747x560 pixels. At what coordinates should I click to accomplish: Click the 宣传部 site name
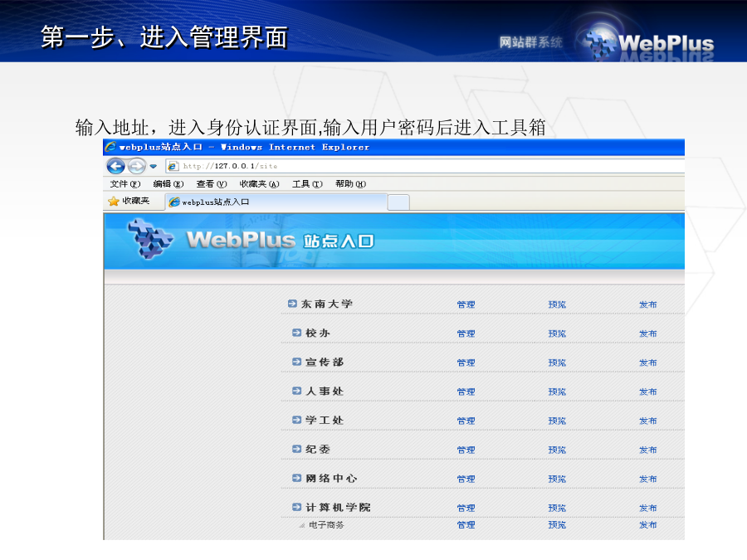tap(325, 362)
